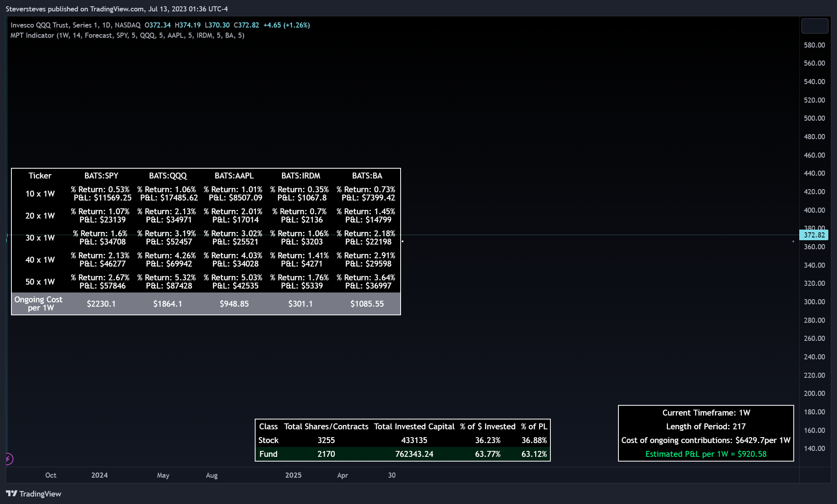Click the Total Shares/Contracts header
This screenshot has width=837, height=504.
(x=326, y=427)
